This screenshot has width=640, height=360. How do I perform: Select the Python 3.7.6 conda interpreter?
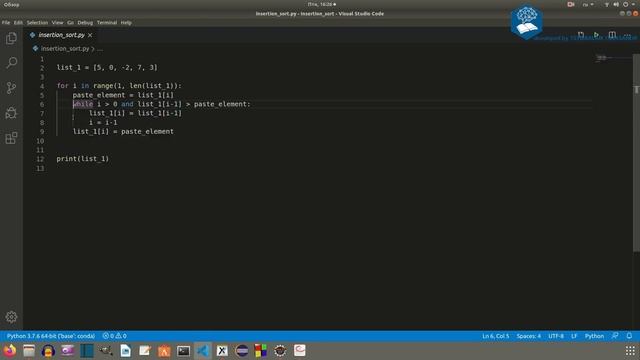51,336
